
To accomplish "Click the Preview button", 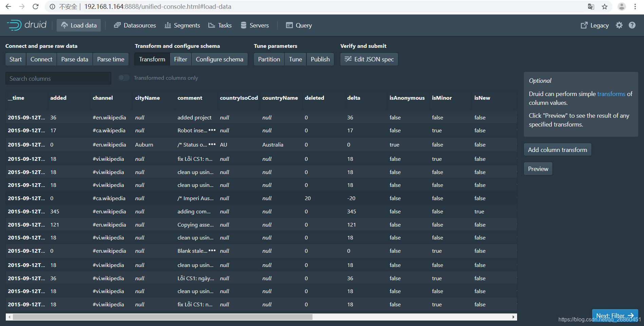I will (538, 169).
